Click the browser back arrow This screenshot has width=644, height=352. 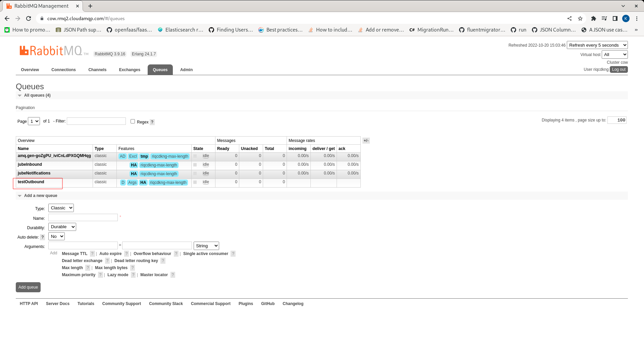pyautogui.click(x=7, y=18)
